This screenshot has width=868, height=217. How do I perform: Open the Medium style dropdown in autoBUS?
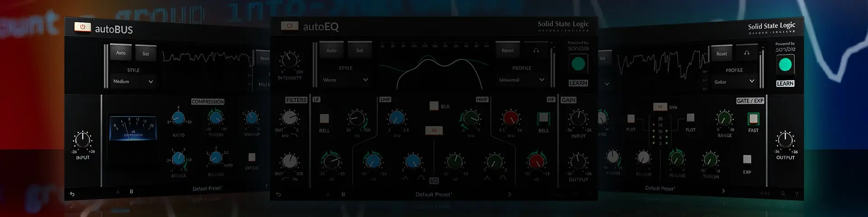[133, 82]
